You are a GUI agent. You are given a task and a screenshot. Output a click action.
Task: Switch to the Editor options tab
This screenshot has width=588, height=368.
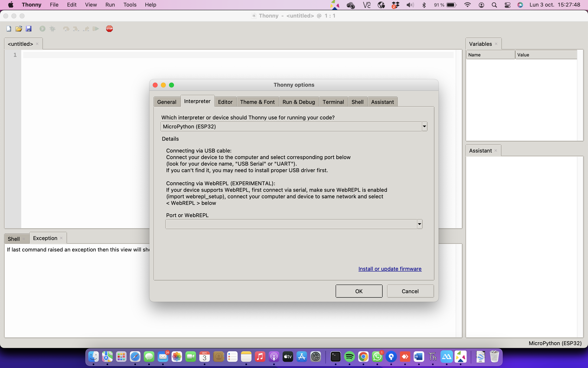point(225,102)
